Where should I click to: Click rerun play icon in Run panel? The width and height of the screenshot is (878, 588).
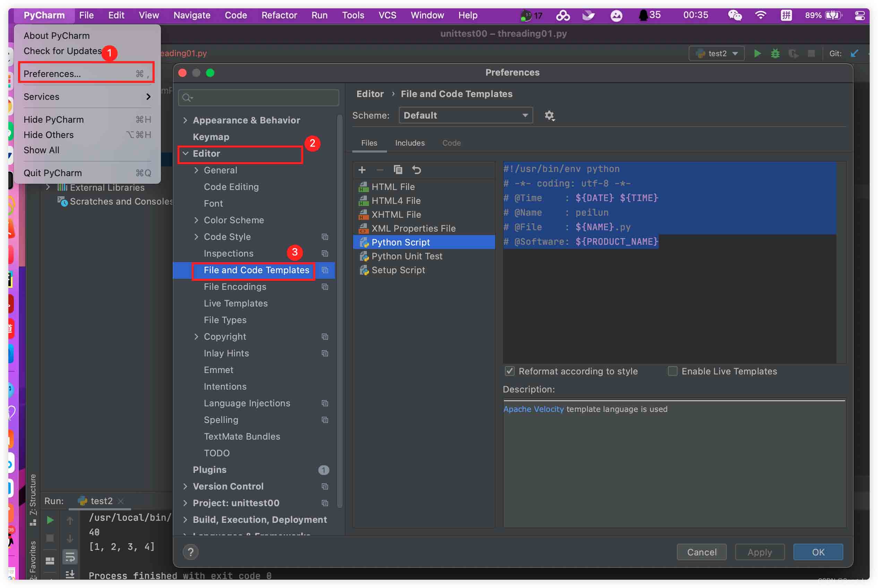[x=50, y=520]
